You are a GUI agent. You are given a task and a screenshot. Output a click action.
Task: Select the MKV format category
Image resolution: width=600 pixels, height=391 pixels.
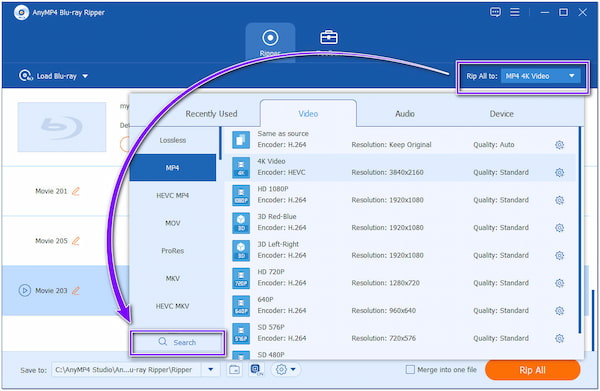pyautogui.click(x=173, y=278)
